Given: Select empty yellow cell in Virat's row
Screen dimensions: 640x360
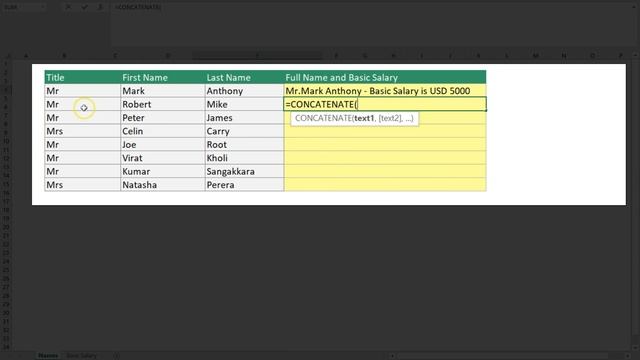Looking at the screenshot, I should [385, 158].
